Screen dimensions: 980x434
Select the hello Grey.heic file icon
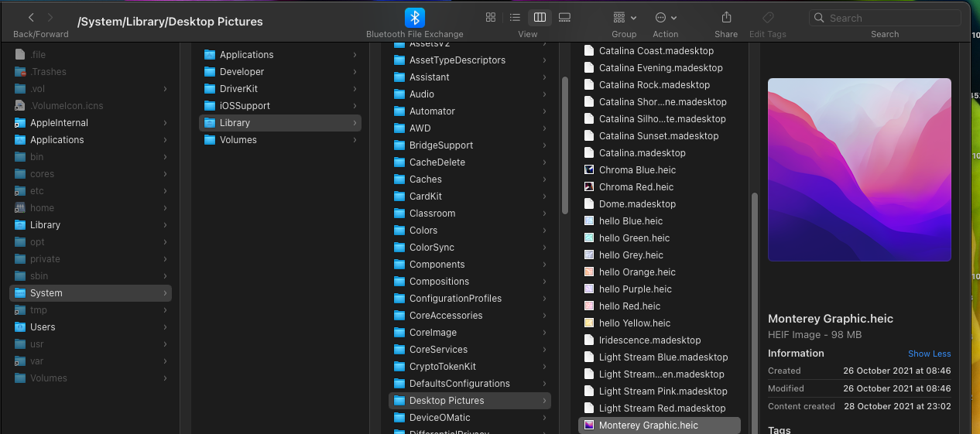[x=589, y=255]
